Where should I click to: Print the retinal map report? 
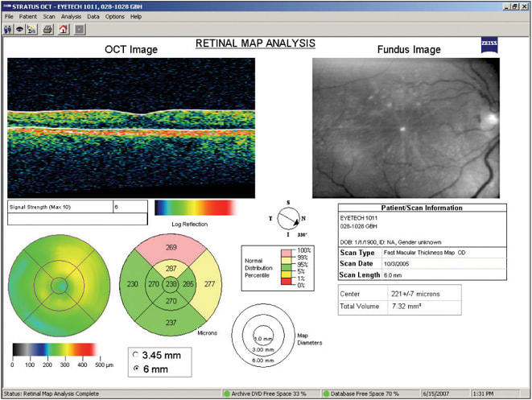[47, 30]
